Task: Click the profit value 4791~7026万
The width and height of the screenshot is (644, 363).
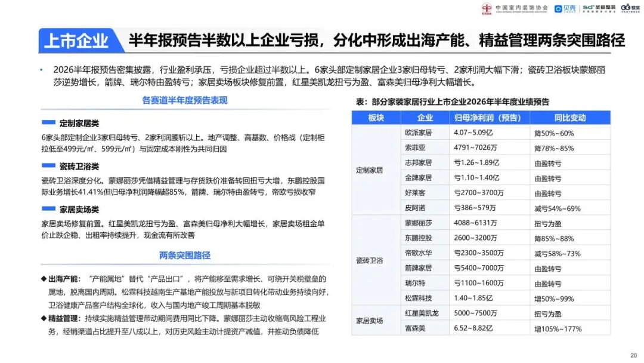Action: click(475, 147)
